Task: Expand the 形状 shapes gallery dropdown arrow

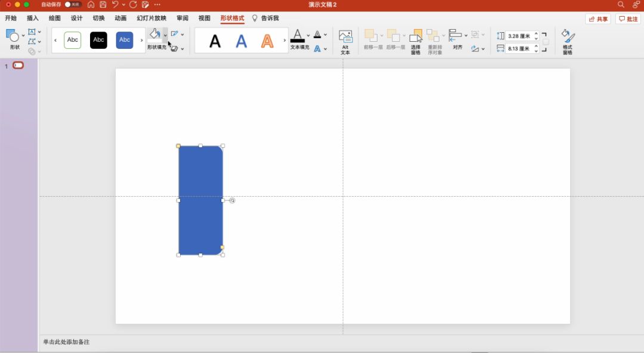Action: point(23,36)
